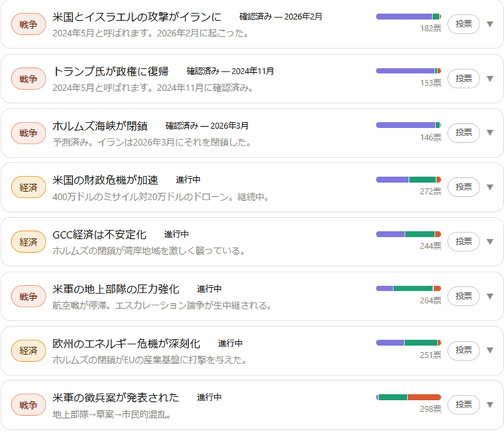Click the 251票 vote count
504x432 pixels.
pyautogui.click(x=430, y=355)
